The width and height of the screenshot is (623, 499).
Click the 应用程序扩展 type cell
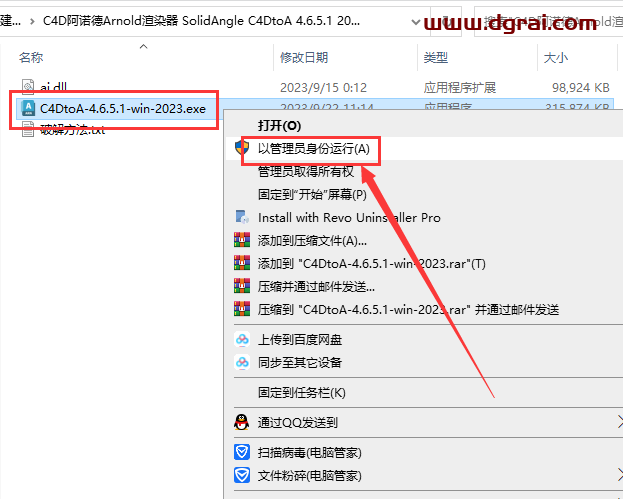pos(460,87)
